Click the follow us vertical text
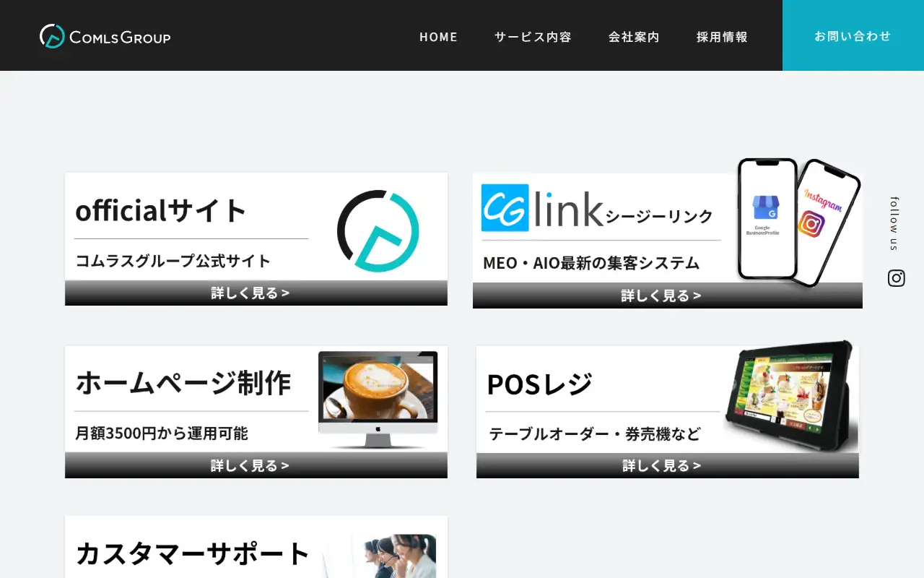The height and width of the screenshot is (578, 924). pos(895,223)
